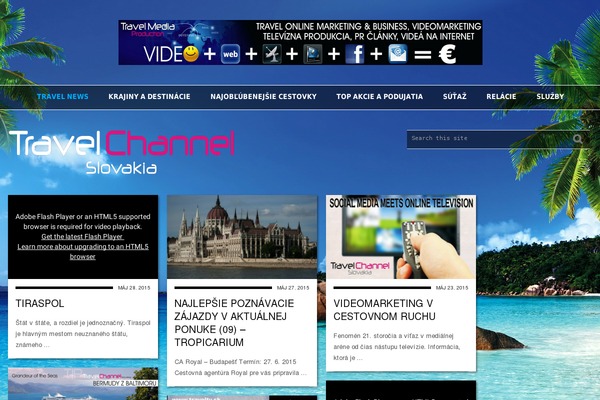Click the Travel Channel Slovakia logo
Viewport: 600px width, 400px height.
[x=122, y=152]
